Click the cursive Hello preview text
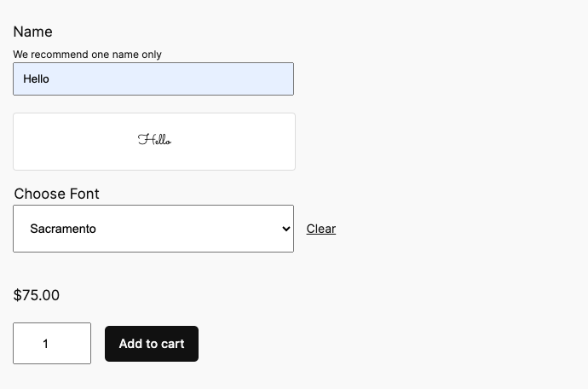Viewport: 588px width, 389px height. [154, 140]
